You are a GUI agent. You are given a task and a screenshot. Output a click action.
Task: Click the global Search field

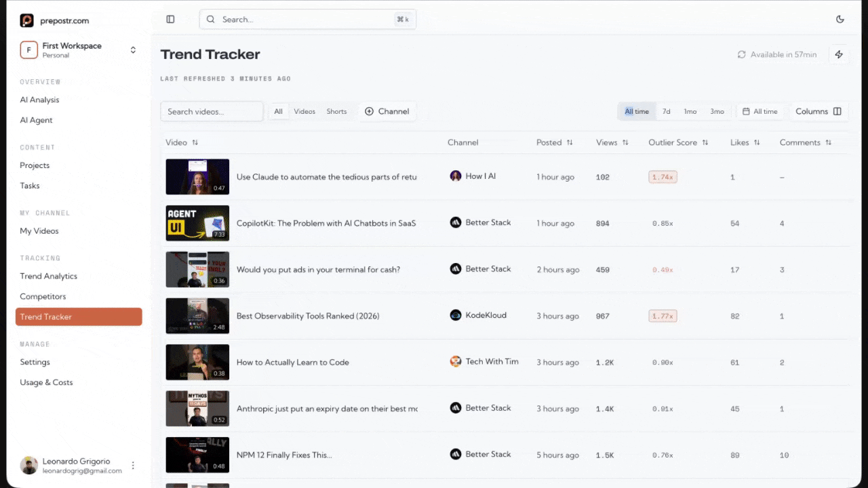[x=308, y=20]
